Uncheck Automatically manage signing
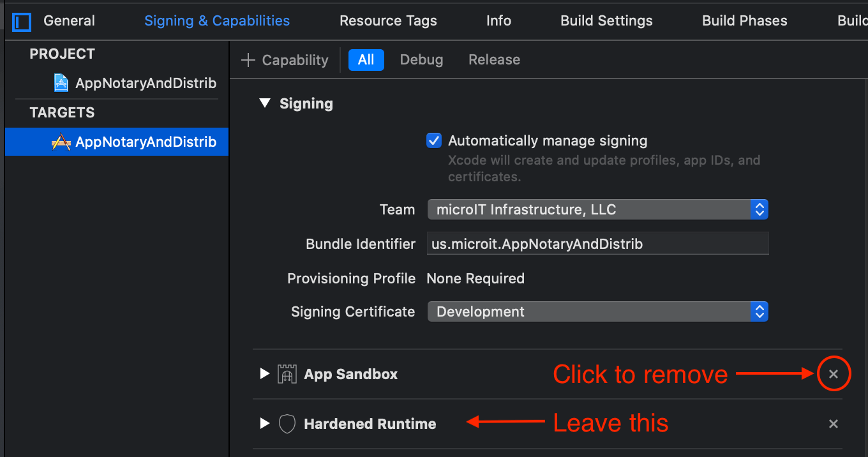This screenshot has width=868, height=457. (434, 140)
